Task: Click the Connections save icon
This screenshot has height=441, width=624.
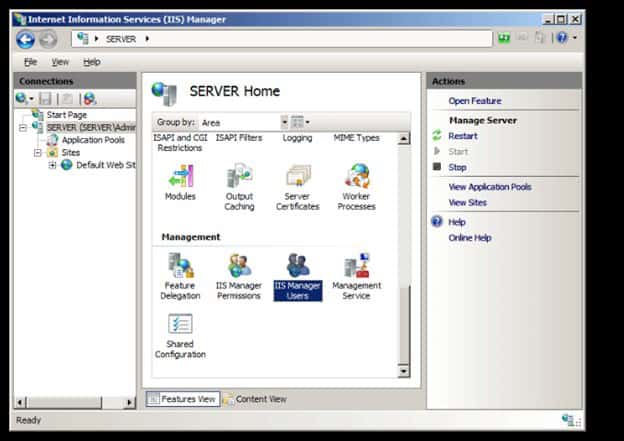Action: [x=45, y=98]
